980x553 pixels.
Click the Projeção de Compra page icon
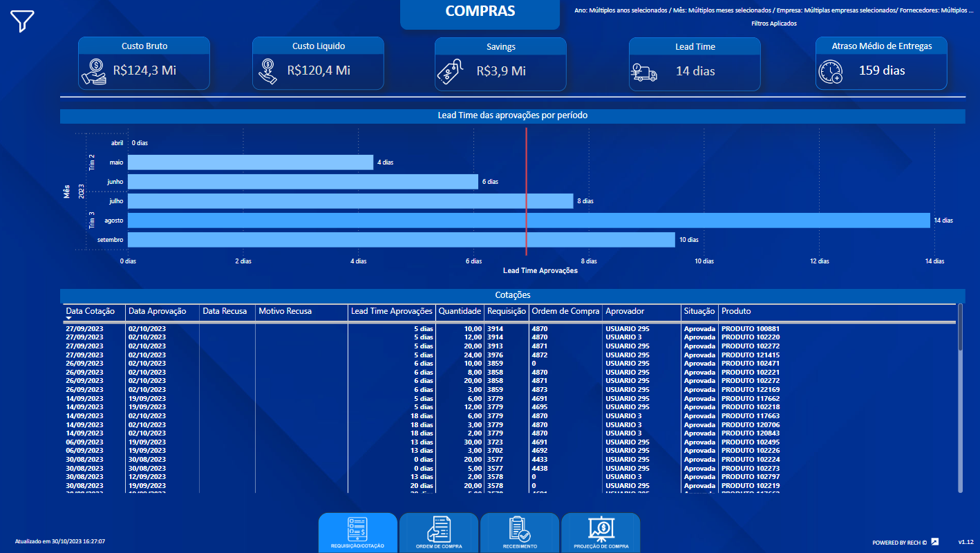pyautogui.click(x=600, y=529)
